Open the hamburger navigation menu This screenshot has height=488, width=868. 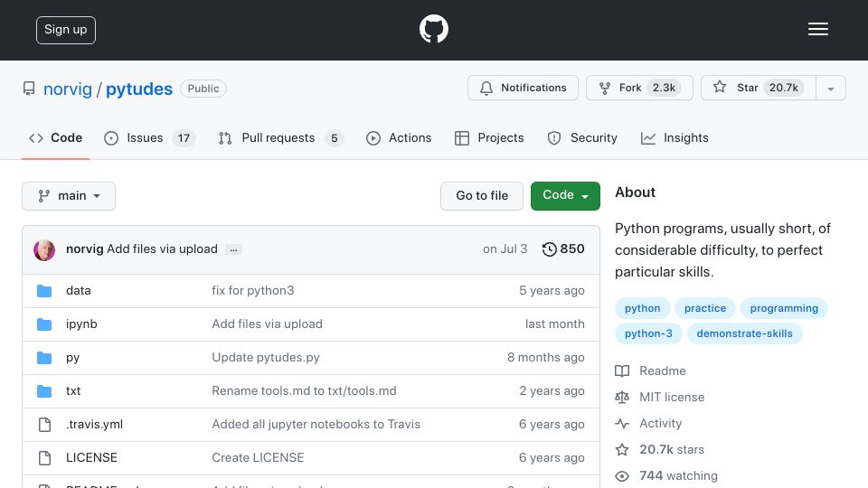coord(817,29)
